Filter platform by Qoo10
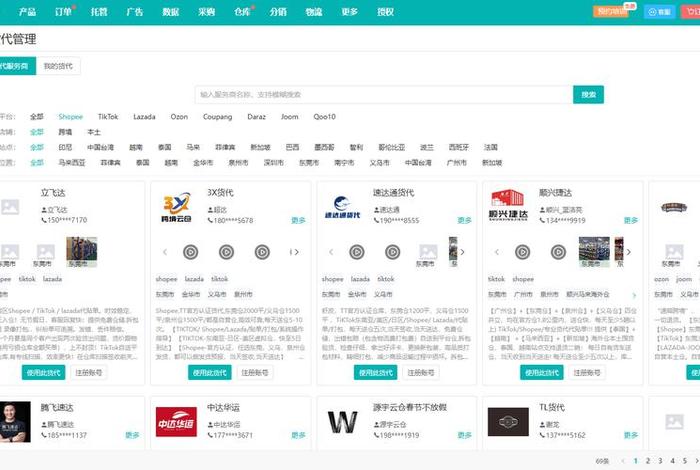Image resolution: width=700 pixels, height=470 pixels. click(x=324, y=117)
